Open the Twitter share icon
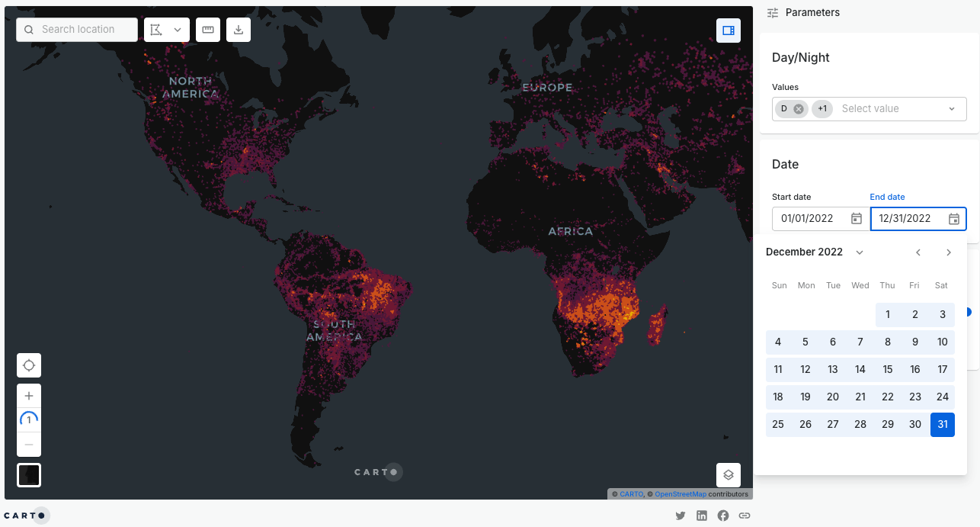 click(681, 516)
